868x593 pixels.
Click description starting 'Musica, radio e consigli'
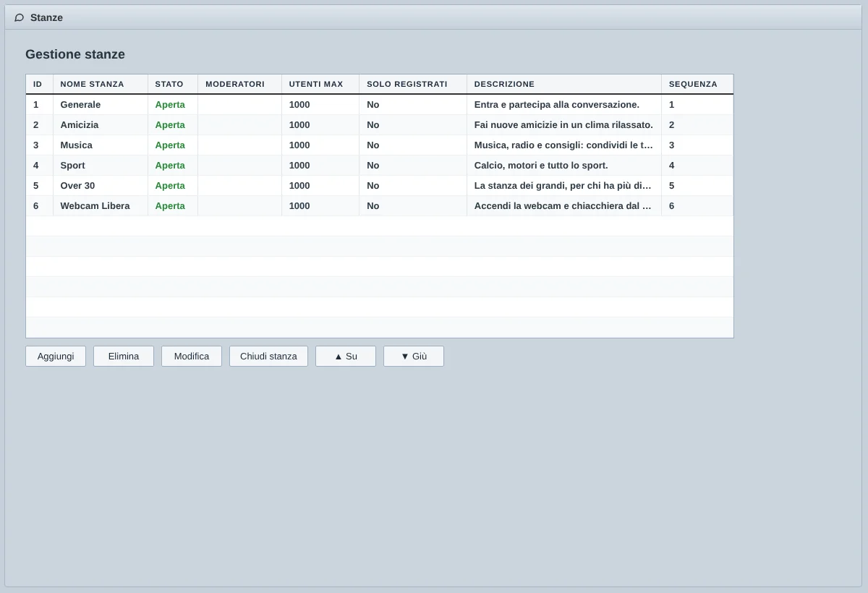coord(563,145)
